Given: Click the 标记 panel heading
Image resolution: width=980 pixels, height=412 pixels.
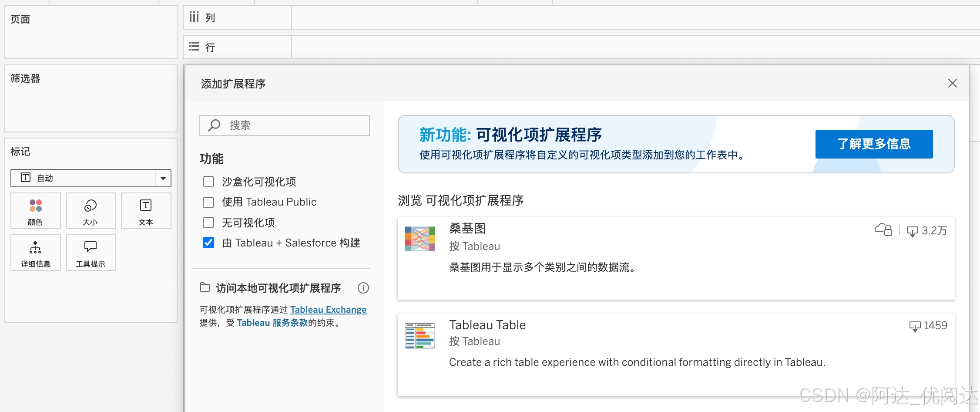Looking at the screenshot, I should click(x=20, y=152).
